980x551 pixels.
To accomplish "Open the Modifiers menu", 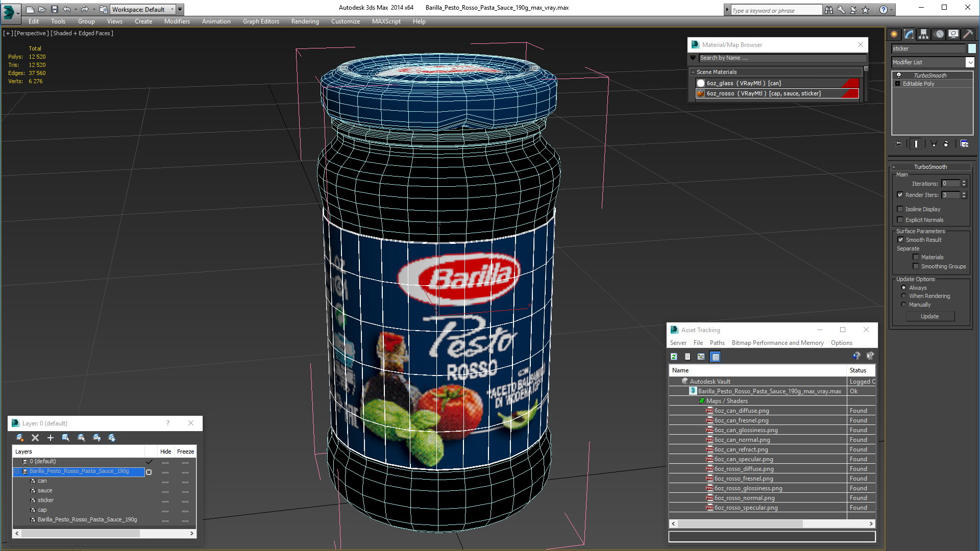I will coord(177,21).
